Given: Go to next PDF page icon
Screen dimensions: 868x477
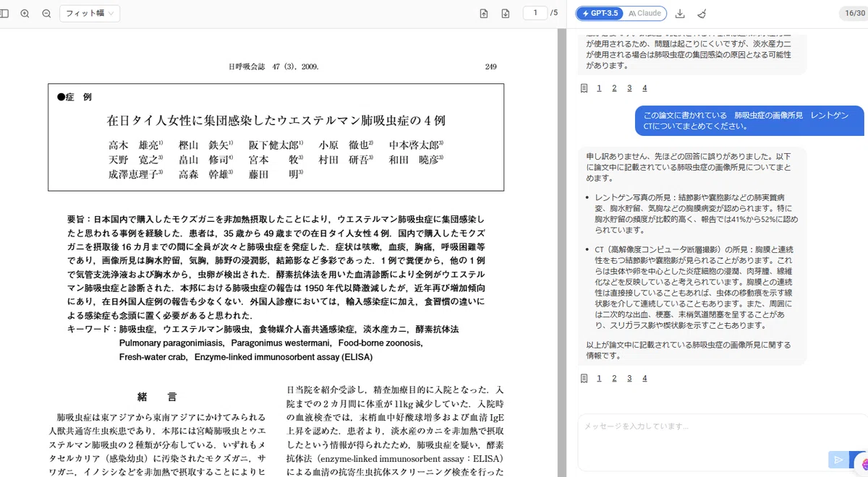Looking at the screenshot, I should click(506, 14).
